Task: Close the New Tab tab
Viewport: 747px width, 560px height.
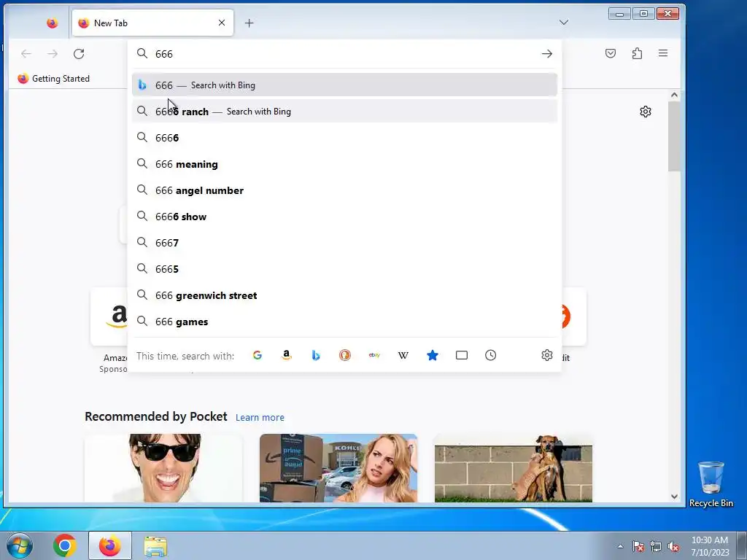Action: (222, 23)
